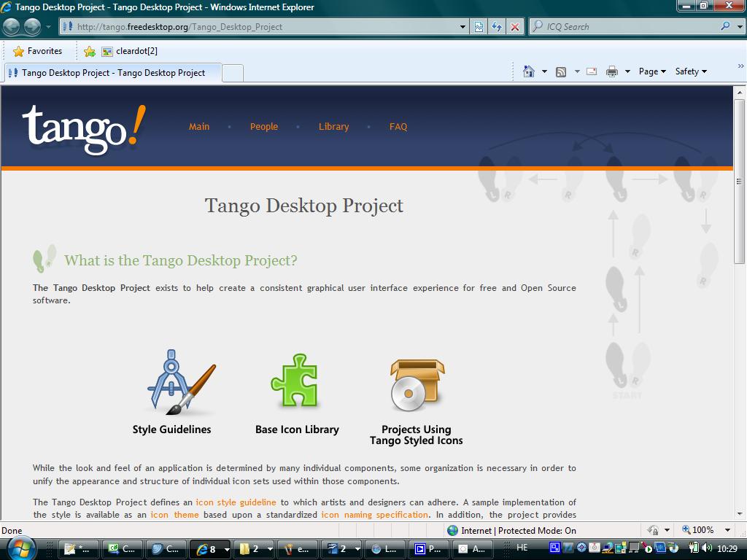
Task: Open the taskbar button labeled L...
Action: pos(385,549)
